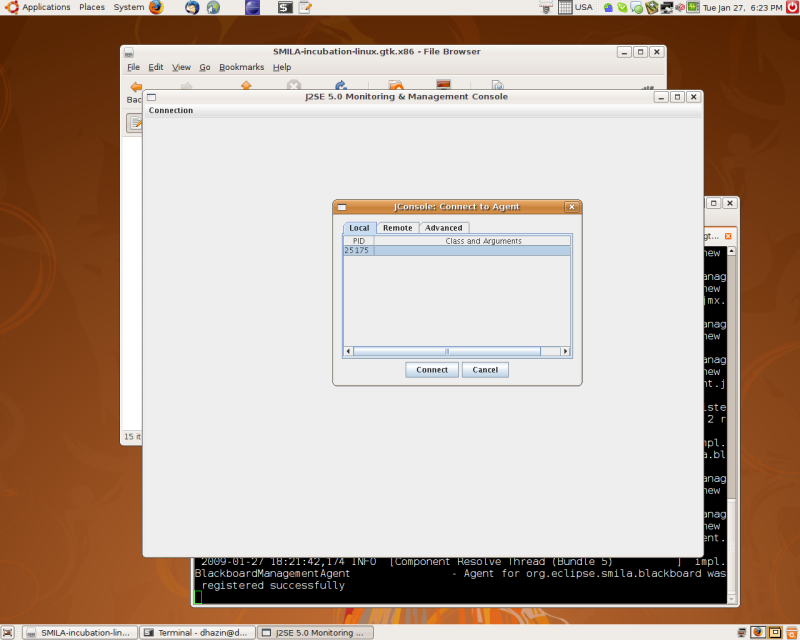The height and width of the screenshot is (640, 800).
Task: Open View menu in File Browser
Action: 181,67
